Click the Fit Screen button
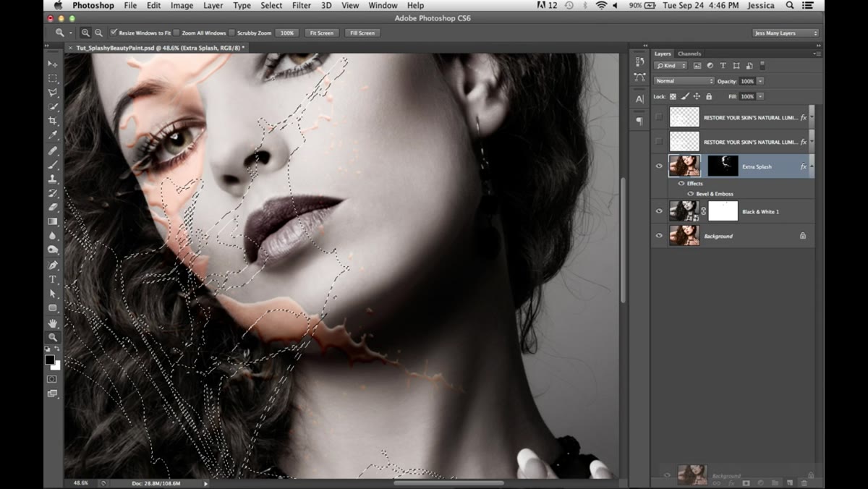The image size is (868, 489). [x=321, y=33]
